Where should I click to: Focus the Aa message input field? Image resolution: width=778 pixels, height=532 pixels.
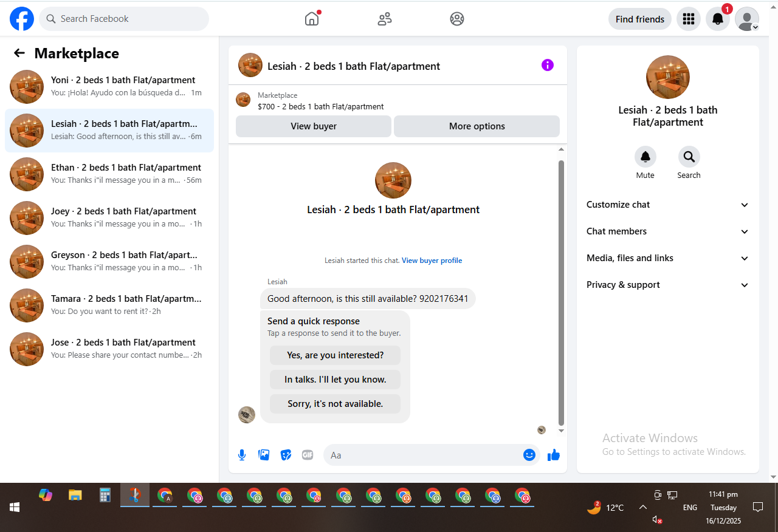423,455
